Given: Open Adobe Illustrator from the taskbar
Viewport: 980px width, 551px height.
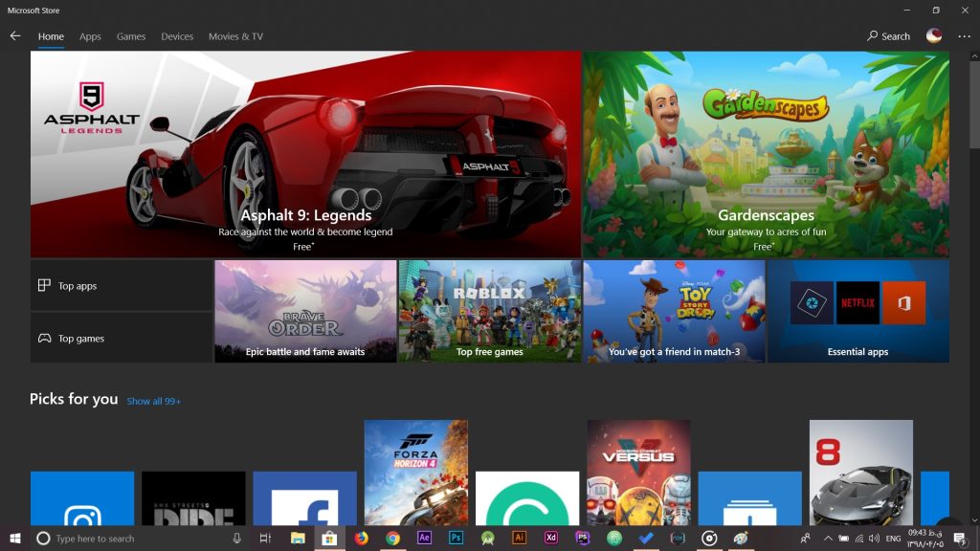Looking at the screenshot, I should (520, 539).
